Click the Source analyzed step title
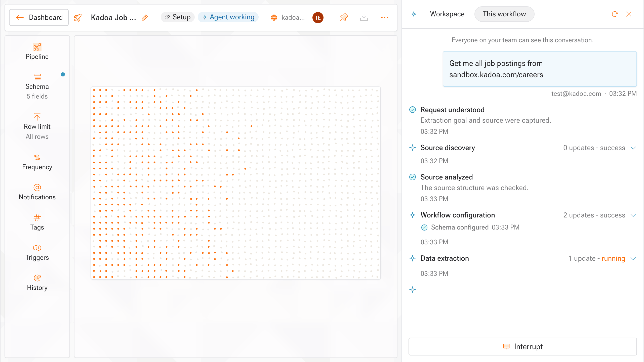 (x=447, y=177)
